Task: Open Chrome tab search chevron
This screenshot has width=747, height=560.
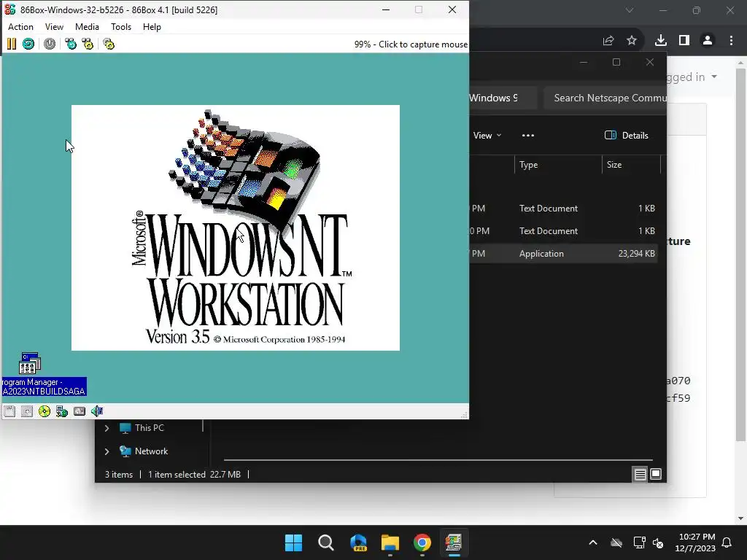Action: point(630,10)
